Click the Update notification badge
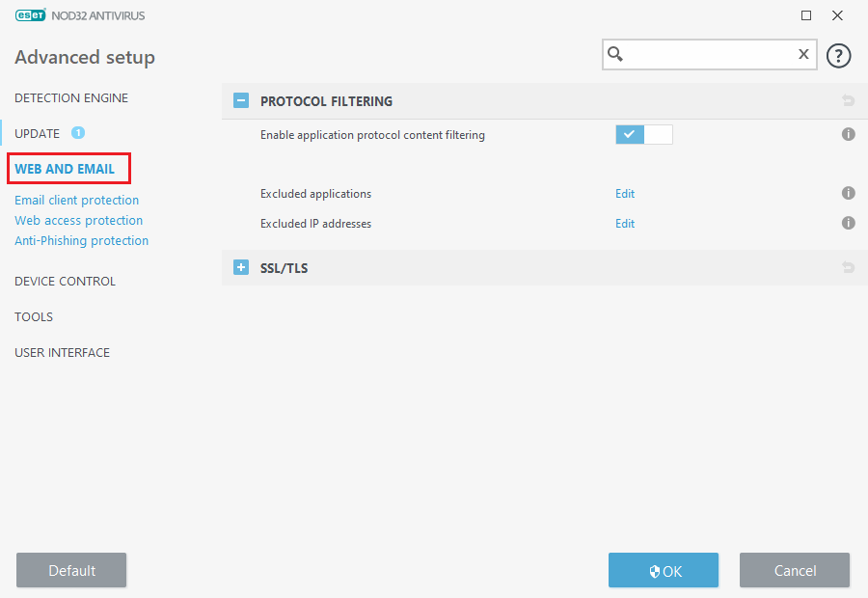 coord(78,133)
